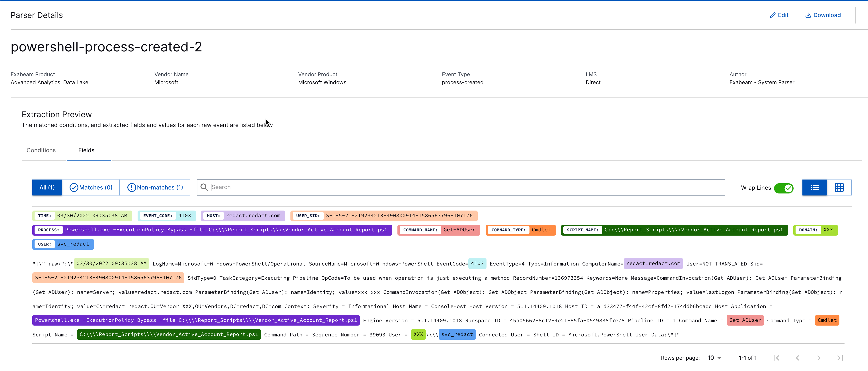Select the grid view icon
The width and height of the screenshot is (868, 371).
pyautogui.click(x=839, y=187)
